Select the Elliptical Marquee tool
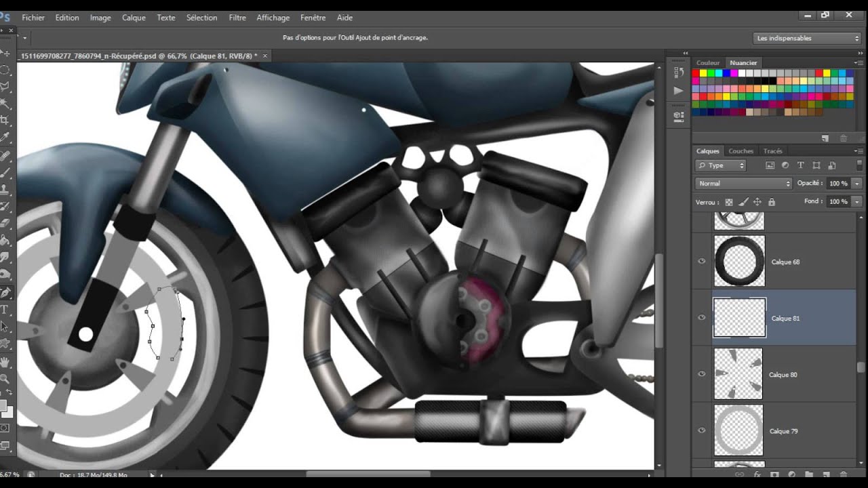This screenshot has width=868, height=488. click(x=5, y=70)
